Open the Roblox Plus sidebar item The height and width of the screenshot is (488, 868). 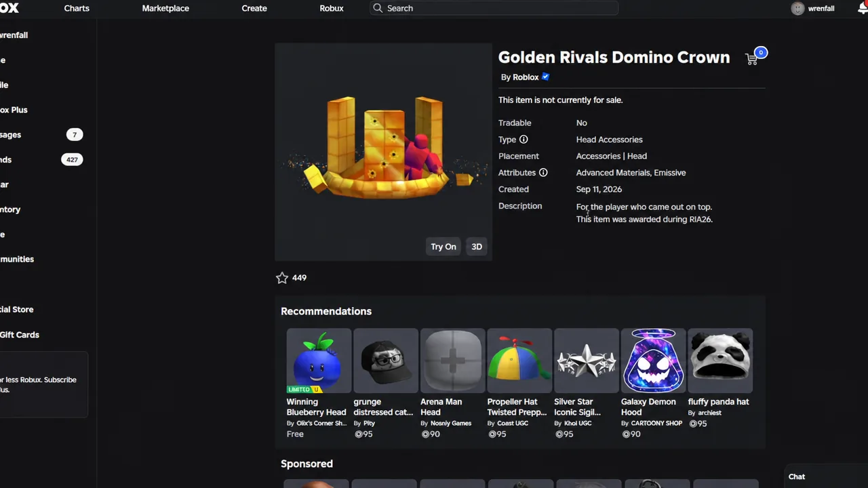(14, 110)
